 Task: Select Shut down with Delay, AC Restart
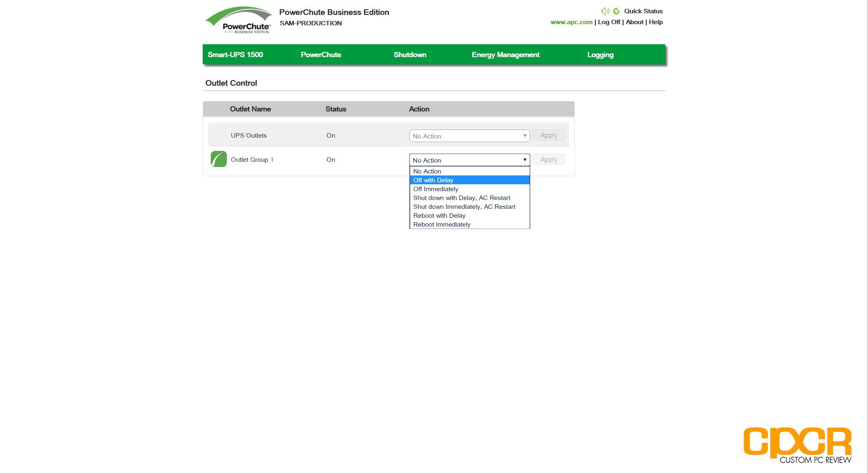[x=469, y=198]
